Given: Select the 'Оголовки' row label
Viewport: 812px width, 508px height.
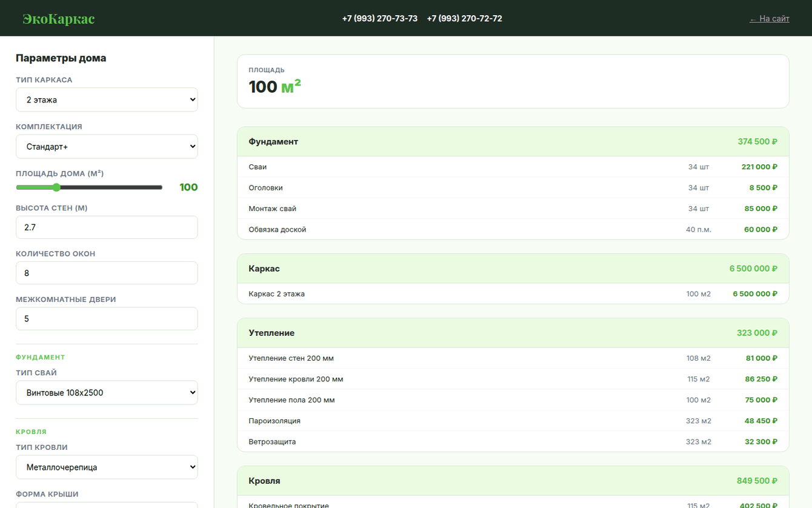Looking at the screenshot, I should (265, 188).
